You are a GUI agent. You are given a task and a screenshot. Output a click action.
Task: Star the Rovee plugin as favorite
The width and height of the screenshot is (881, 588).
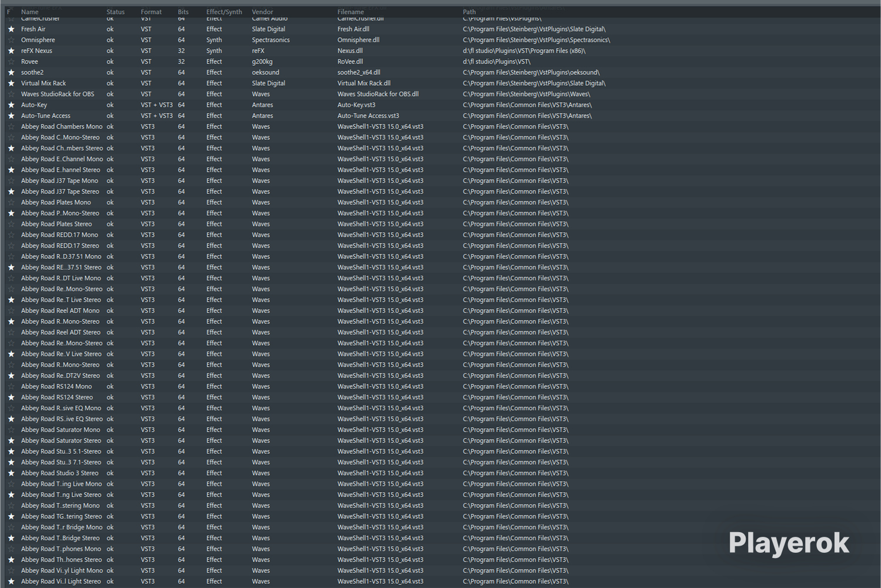tap(11, 62)
